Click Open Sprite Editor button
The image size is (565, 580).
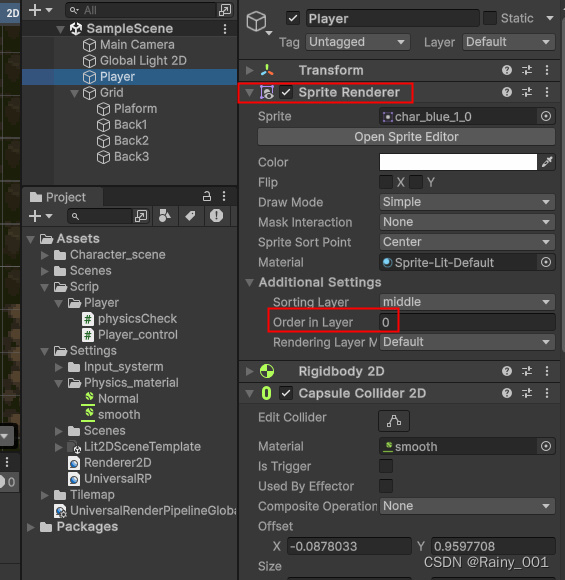pyautogui.click(x=406, y=137)
